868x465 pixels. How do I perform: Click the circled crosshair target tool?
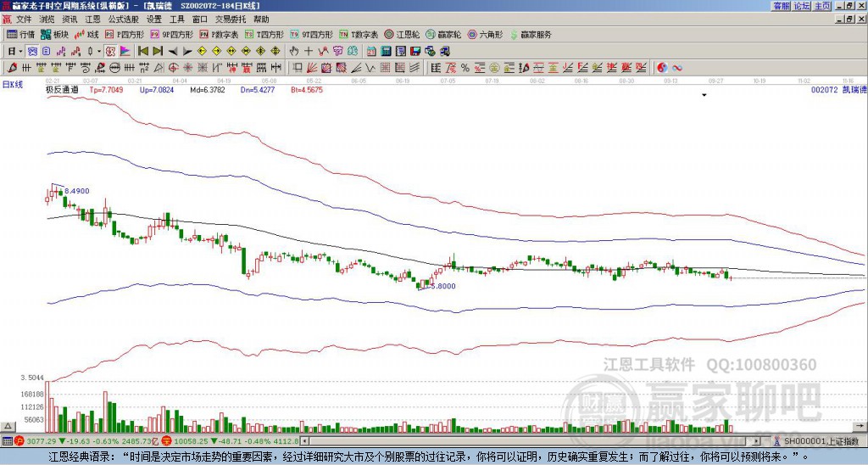pos(173,68)
